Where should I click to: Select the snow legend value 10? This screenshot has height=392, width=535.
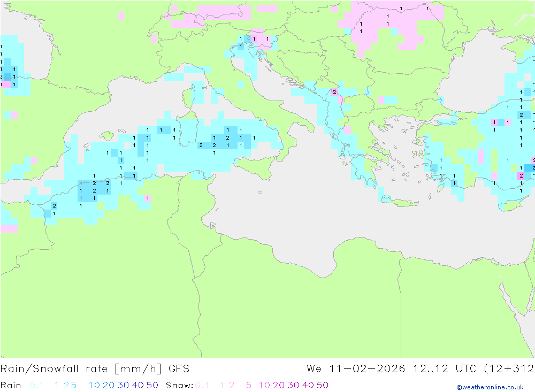click(x=264, y=385)
